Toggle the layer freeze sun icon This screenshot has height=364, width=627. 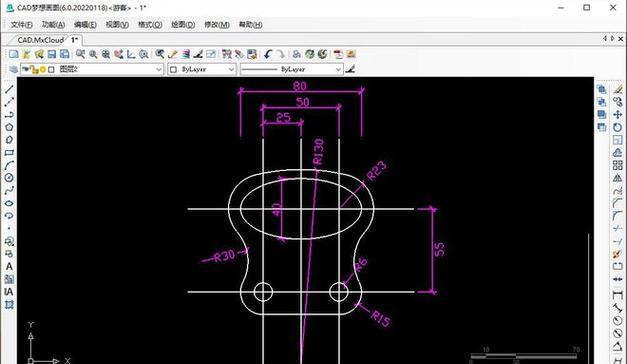(x=43, y=70)
